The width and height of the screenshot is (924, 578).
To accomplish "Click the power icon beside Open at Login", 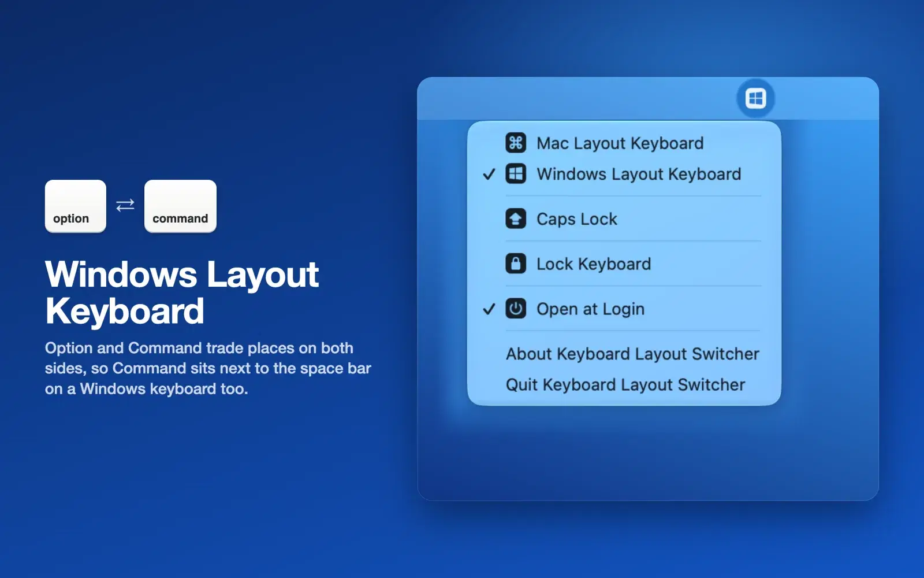I will coord(516,309).
